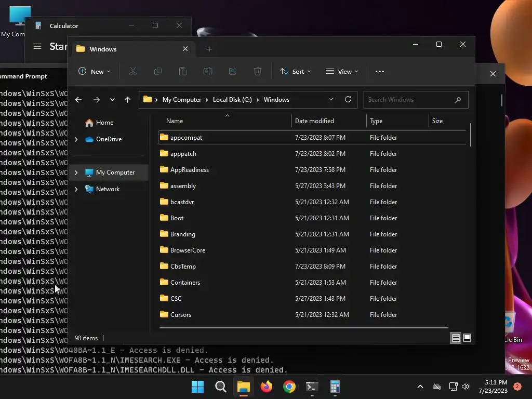Image resolution: width=532 pixels, height=399 pixels.
Task: Click the network icon in system tray
Action: click(x=453, y=387)
